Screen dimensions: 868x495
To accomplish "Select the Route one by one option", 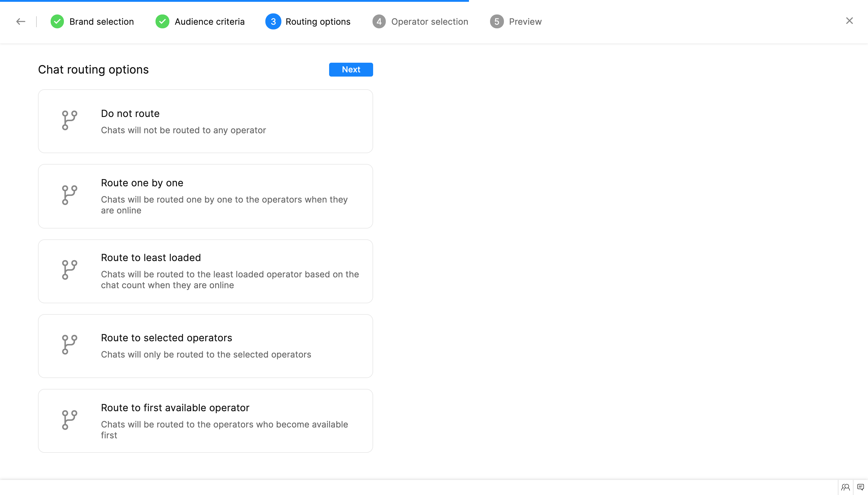I will [205, 196].
